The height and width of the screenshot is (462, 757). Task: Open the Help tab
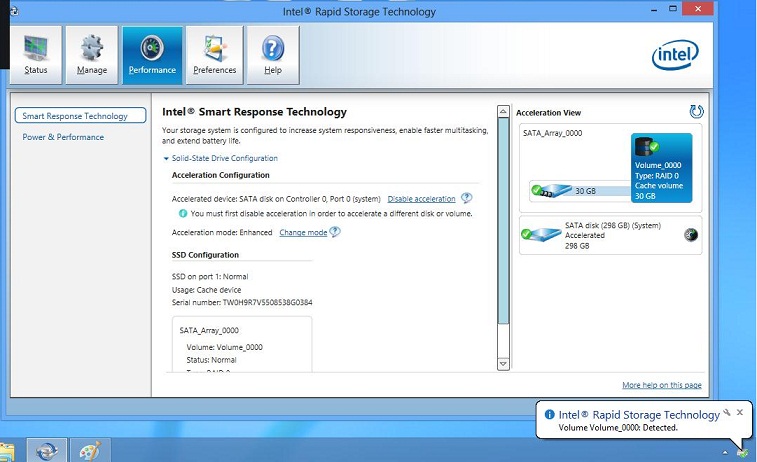click(x=273, y=55)
